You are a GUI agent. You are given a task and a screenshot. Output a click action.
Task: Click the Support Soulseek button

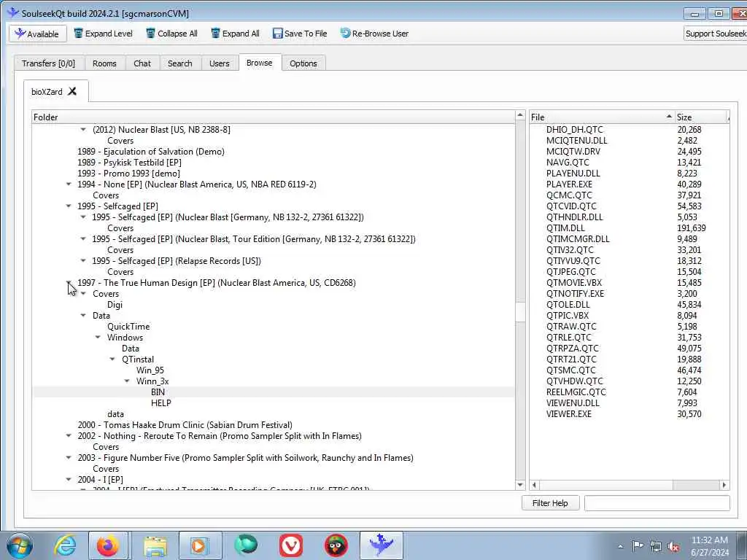(x=715, y=34)
